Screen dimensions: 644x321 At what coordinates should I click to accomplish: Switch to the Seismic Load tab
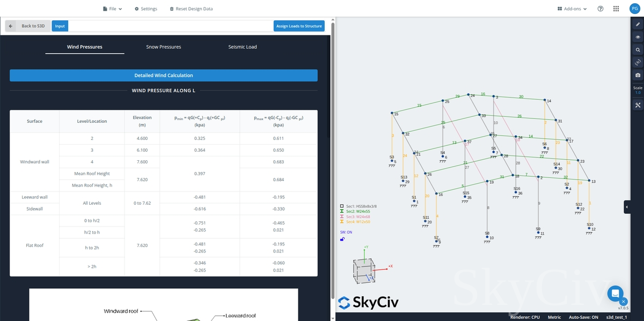(x=242, y=47)
